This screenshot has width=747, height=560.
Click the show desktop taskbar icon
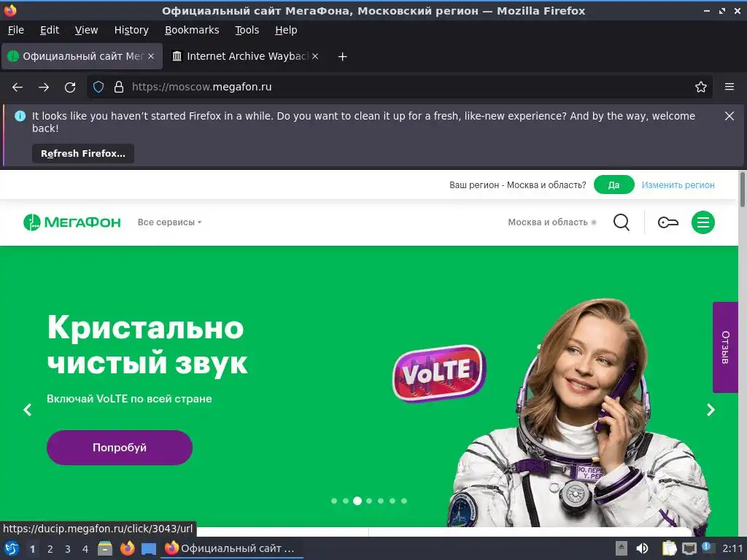pyautogui.click(x=149, y=548)
